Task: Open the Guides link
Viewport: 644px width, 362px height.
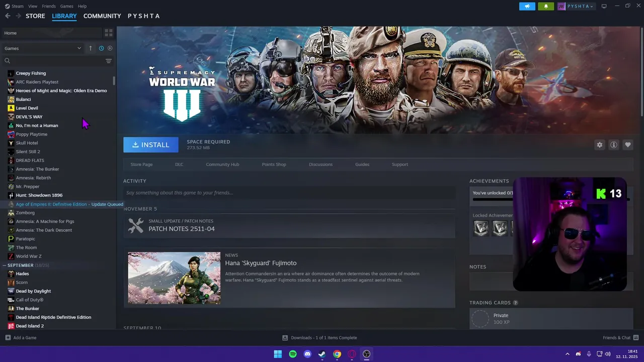Action: 362,164
